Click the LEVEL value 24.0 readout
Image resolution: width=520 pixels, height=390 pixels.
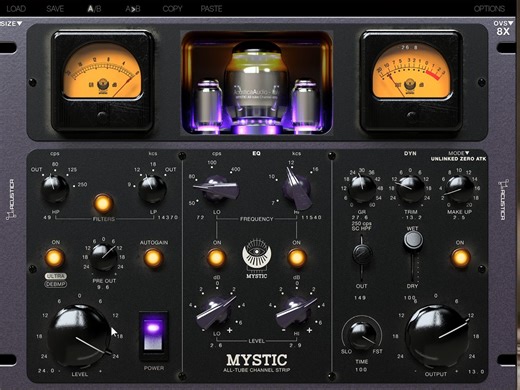(47, 370)
